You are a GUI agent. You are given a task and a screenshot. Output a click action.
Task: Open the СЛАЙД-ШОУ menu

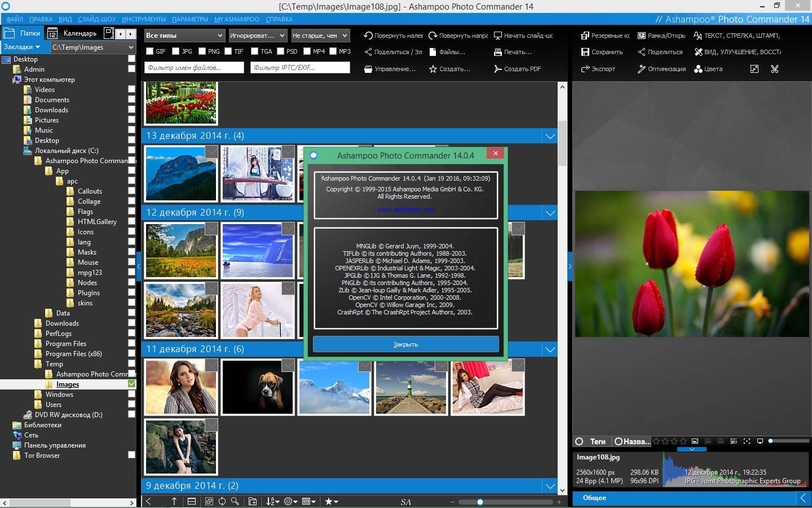pos(97,19)
